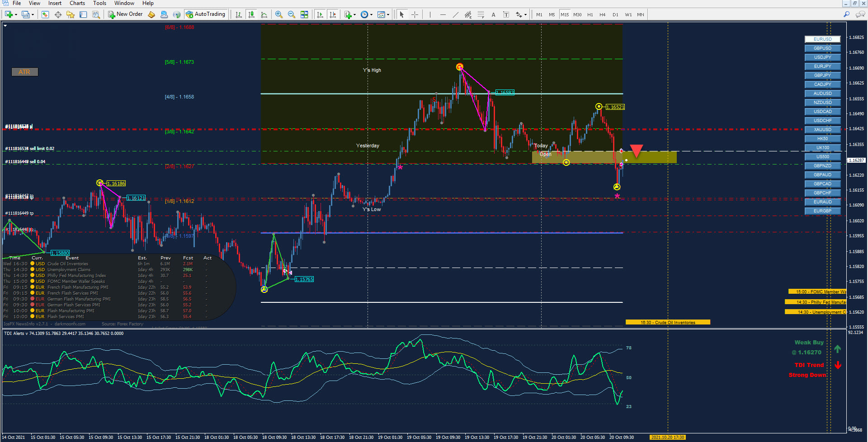The image size is (868, 442).
Task: Select the equidistant channel tool
Action: pos(468,14)
